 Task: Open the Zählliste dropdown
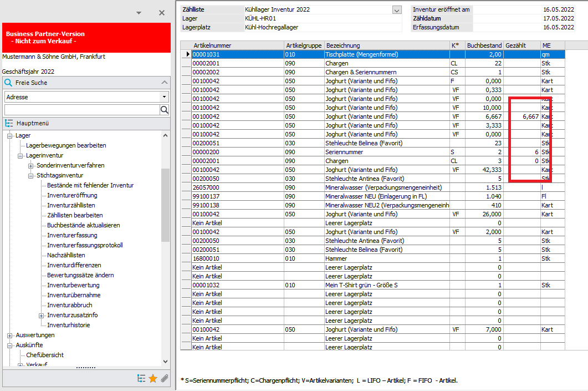[396, 9]
